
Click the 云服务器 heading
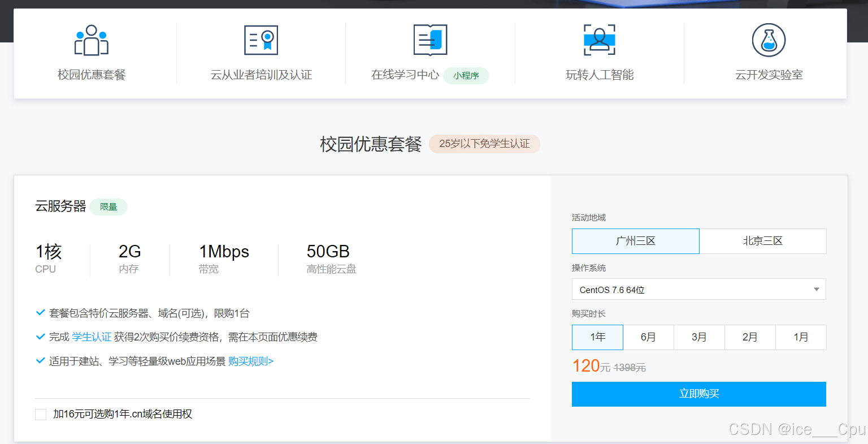pyautogui.click(x=60, y=206)
